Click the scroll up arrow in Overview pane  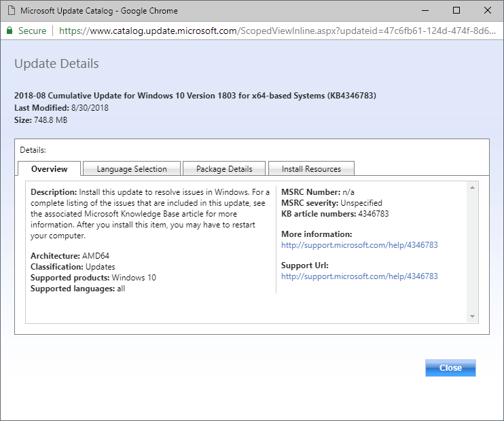(x=472, y=187)
